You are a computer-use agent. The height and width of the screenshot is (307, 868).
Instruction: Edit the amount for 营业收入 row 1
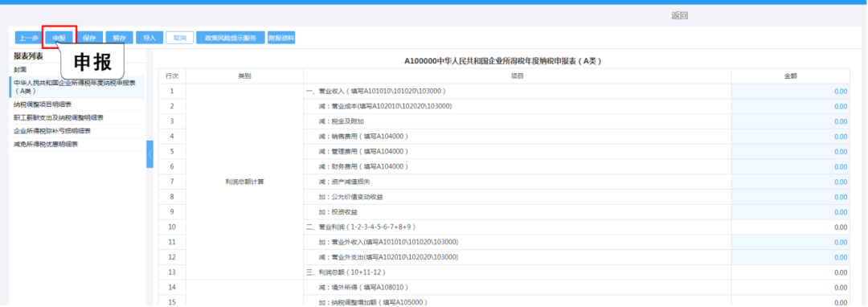tap(791, 92)
